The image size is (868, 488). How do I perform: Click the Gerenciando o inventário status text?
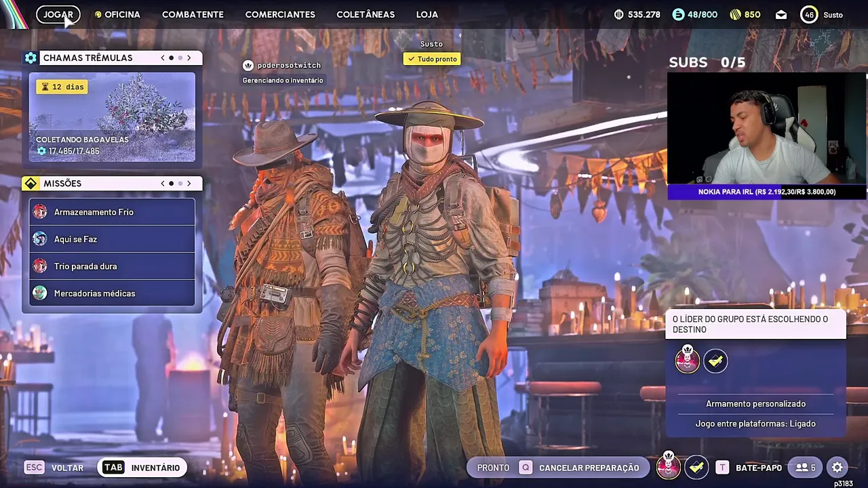(x=283, y=81)
